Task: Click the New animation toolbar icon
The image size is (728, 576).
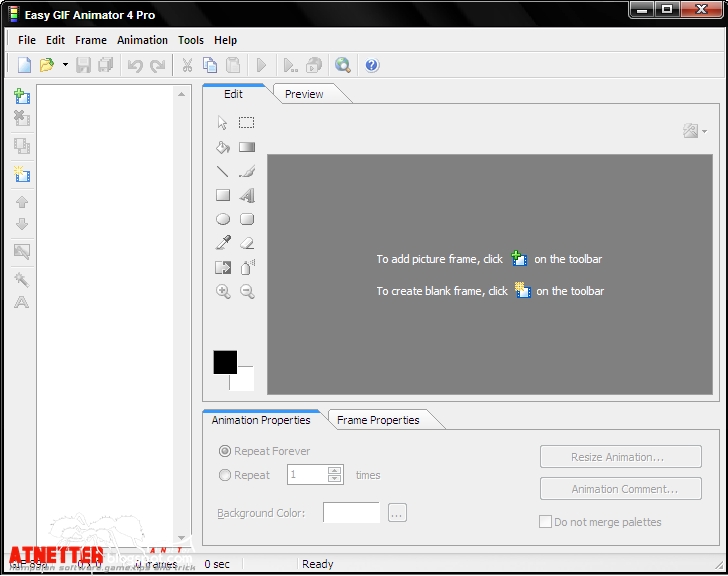Action: [24, 65]
